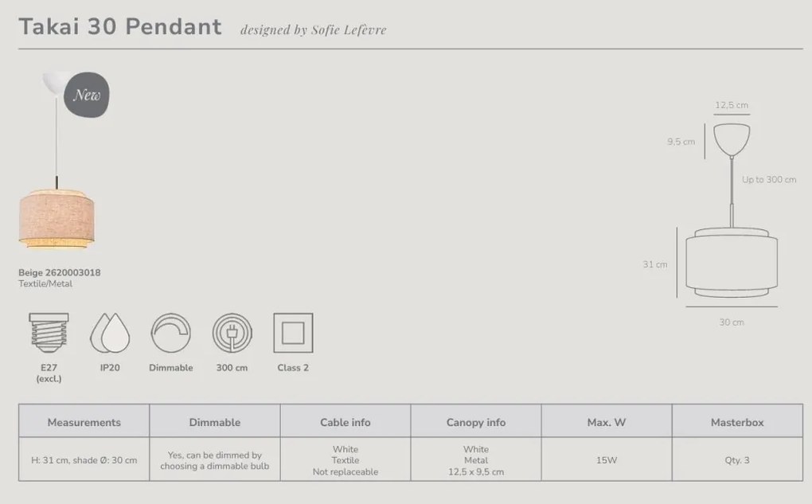This screenshot has width=812, height=504.
Task: Click the Masterbox column header
Action: coord(737,422)
